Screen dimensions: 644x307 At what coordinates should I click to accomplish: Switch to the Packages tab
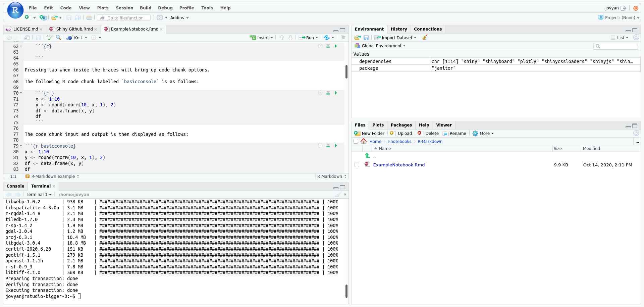coord(401,125)
